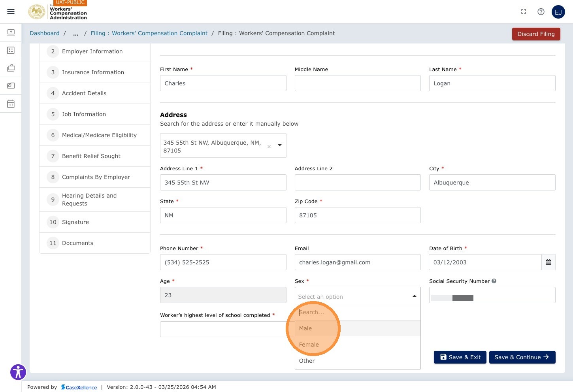Click the Save & Continue button

pyautogui.click(x=522, y=357)
